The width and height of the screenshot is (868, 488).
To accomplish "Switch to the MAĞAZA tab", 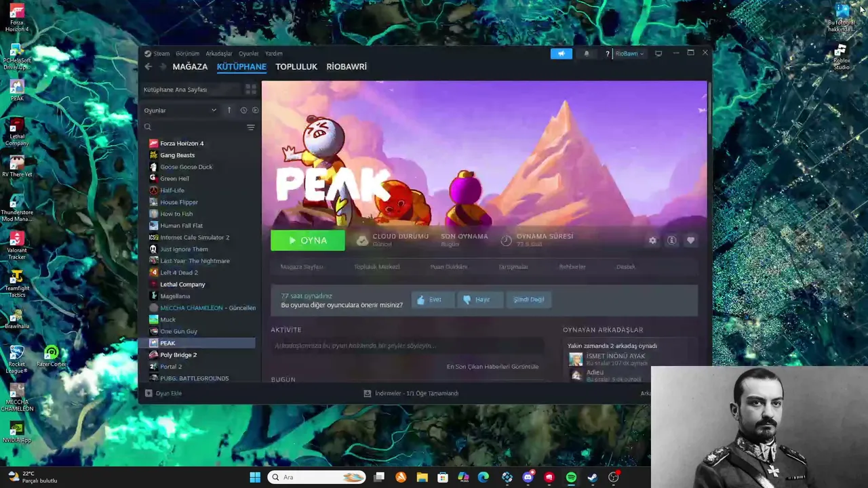I will (190, 66).
